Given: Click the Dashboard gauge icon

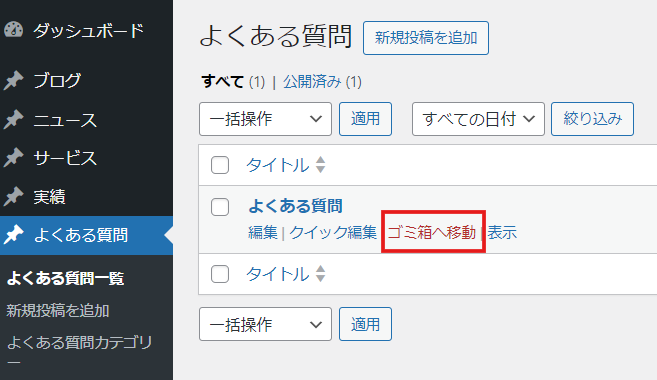Looking at the screenshot, I should pyautogui.click(x=13, y=30).
